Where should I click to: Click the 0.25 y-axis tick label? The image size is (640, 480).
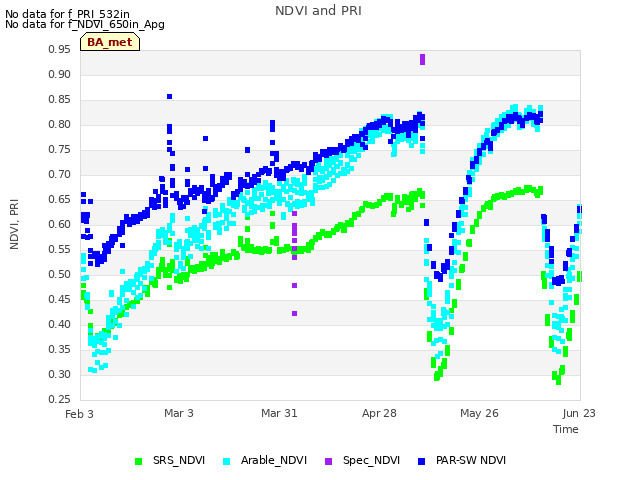click(59, 399)
